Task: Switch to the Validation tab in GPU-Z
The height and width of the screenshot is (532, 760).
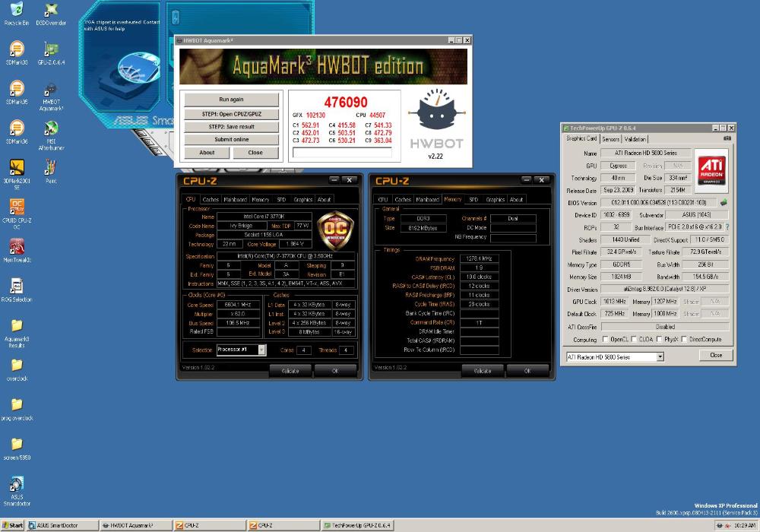Action: click(635, 139)
